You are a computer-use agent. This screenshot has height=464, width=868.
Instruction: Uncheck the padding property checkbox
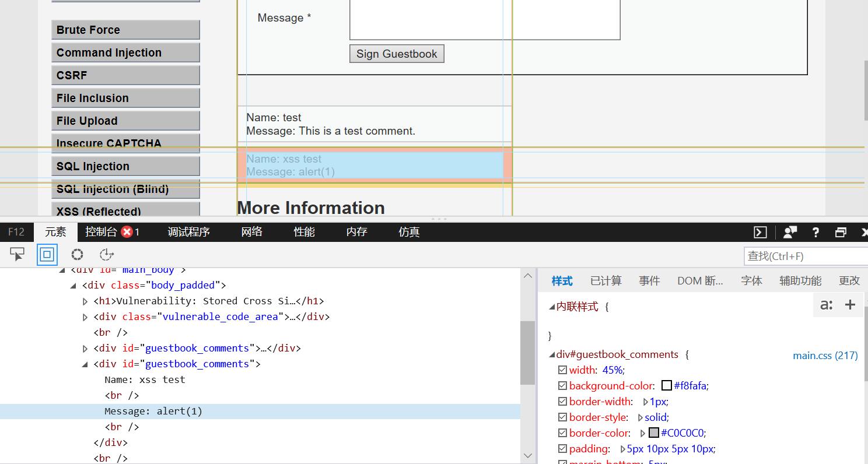(x=562, y=448)
